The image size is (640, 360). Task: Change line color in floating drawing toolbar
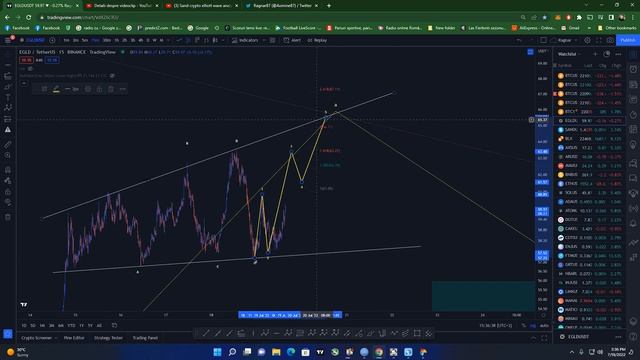[x=56, y=89]
